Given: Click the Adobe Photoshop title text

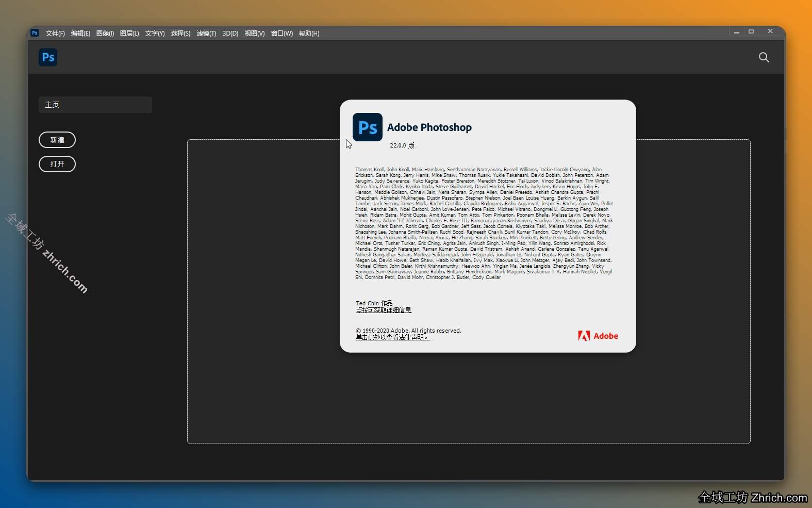Looking at the screenshot, I should [429, 127].
